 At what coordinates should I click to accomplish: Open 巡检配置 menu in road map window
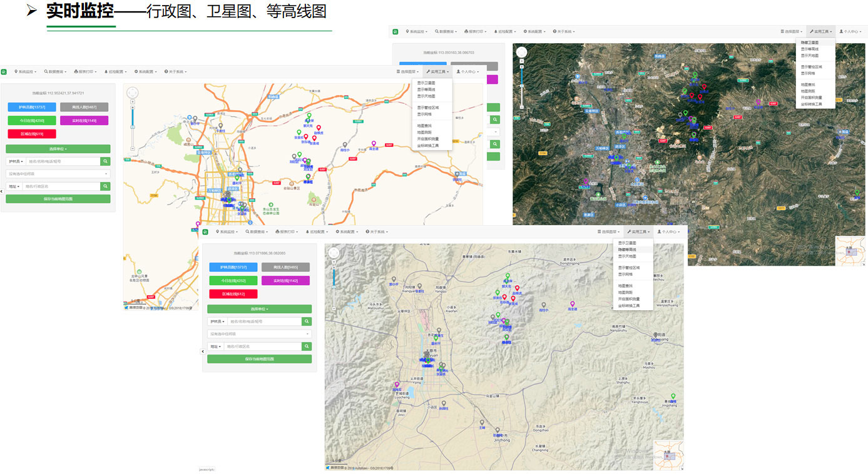point(116,72)
